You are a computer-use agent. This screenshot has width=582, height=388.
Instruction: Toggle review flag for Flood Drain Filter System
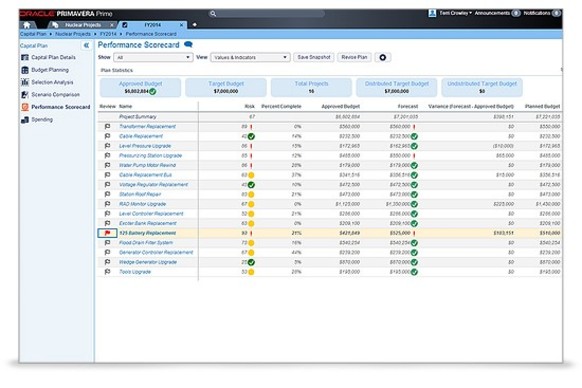point(107,243)
